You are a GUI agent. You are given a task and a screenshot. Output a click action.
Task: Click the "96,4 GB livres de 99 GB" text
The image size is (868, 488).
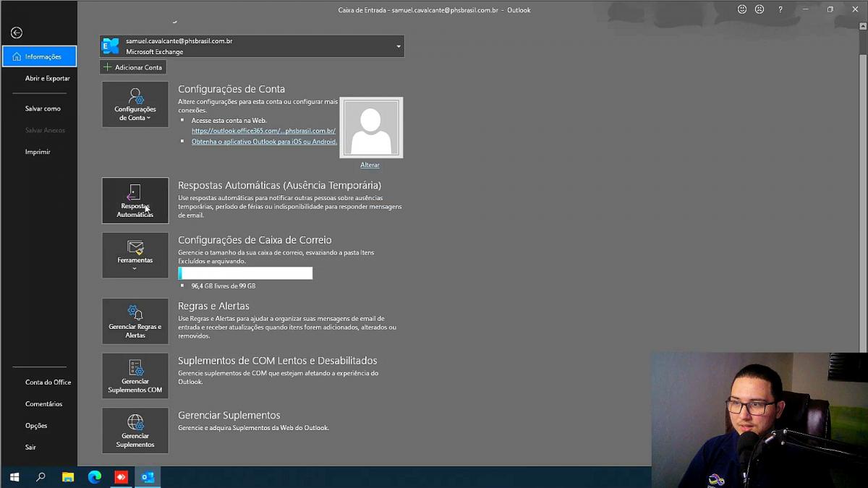pyautogui.click(x=224, y=286)
